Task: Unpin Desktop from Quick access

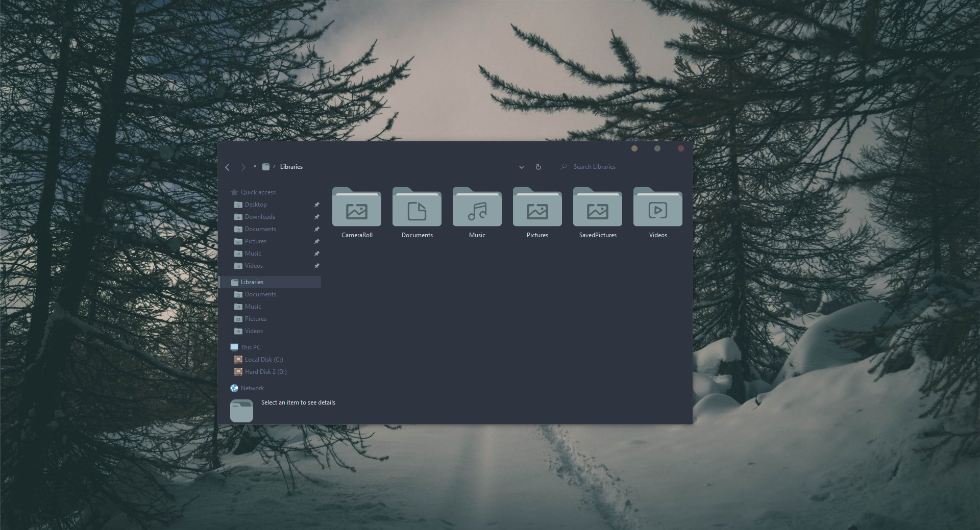Action: (x=316, y=204)
